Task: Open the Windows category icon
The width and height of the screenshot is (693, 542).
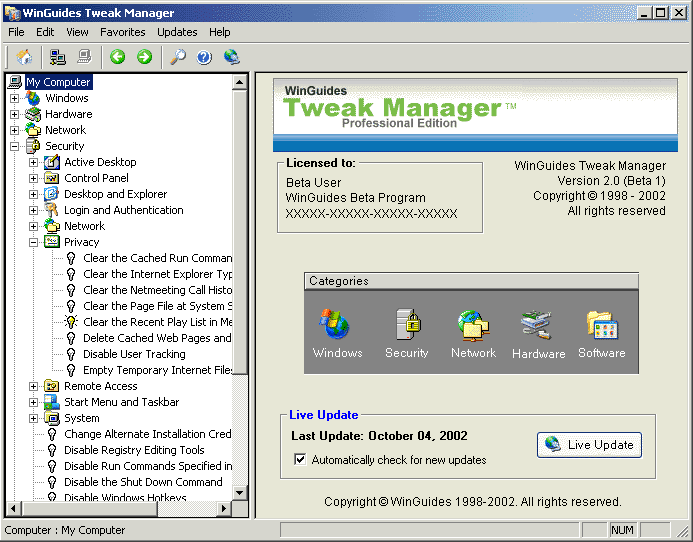Action: 335,324
